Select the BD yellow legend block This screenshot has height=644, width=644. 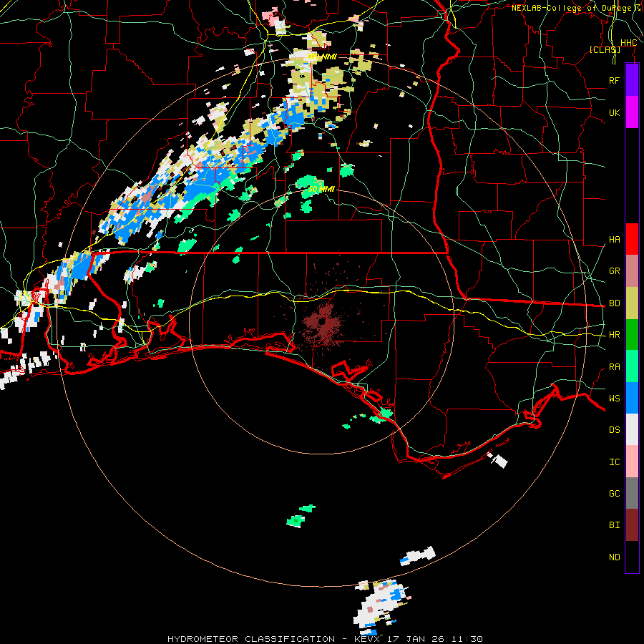[x=632, y=303]
